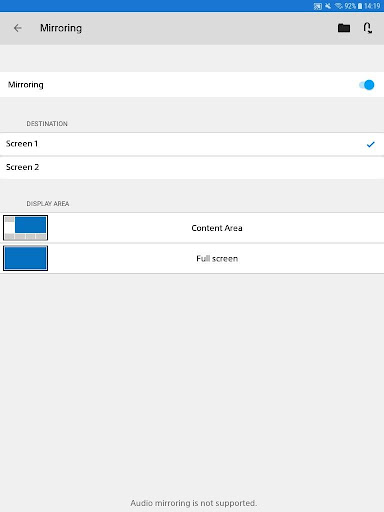
Task: Choose the Full screen display option
Action: (x=192, y=259)
